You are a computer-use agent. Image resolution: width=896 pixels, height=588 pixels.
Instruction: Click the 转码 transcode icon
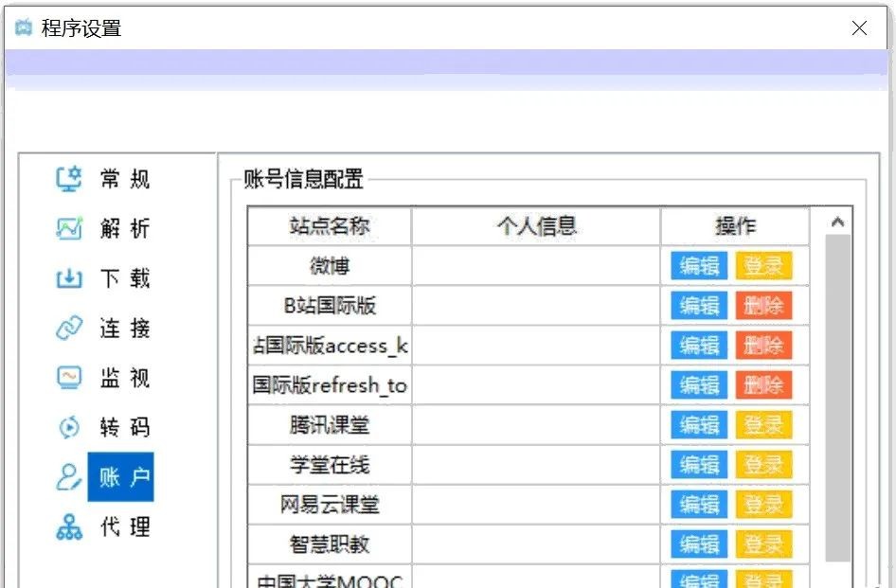(x=69, y=427)
